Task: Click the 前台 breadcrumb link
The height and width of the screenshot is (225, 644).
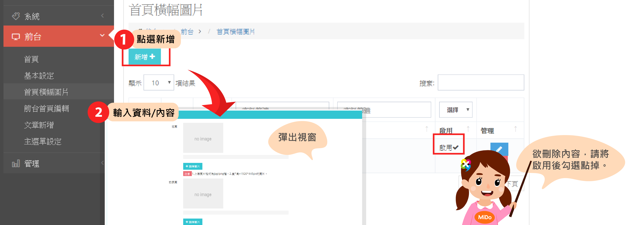Action: 187,32
